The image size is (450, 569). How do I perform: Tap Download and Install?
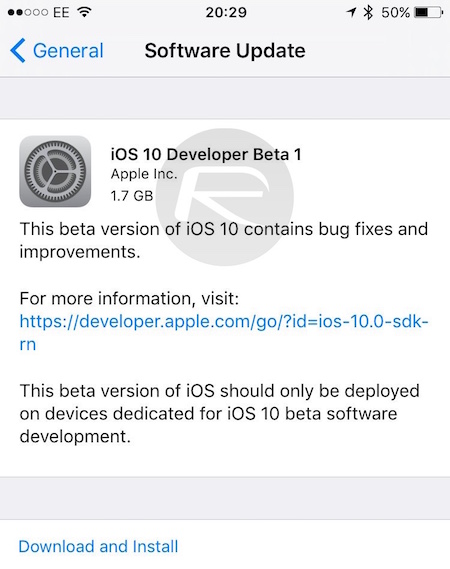(98, 546)
